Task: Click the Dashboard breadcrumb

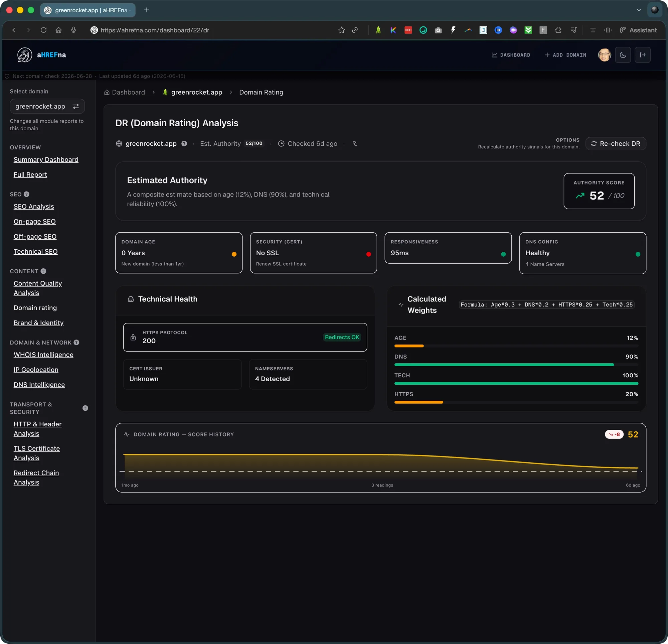Action: click(124, 92)
